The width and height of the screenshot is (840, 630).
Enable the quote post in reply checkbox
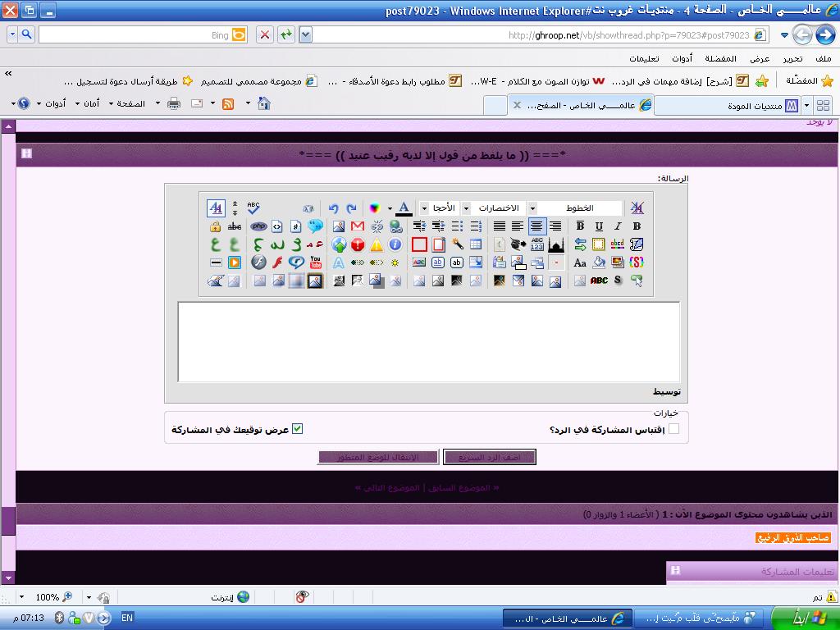click(673, 429)
